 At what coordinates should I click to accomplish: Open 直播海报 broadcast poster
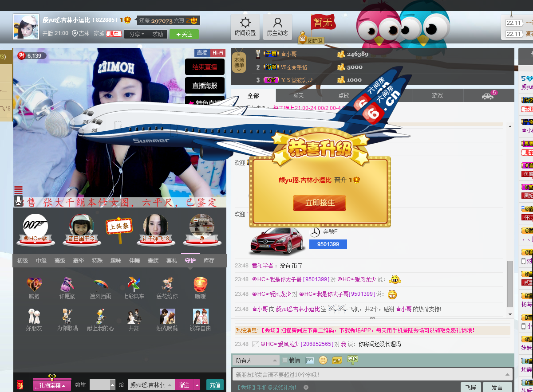(x=205, y=86)
